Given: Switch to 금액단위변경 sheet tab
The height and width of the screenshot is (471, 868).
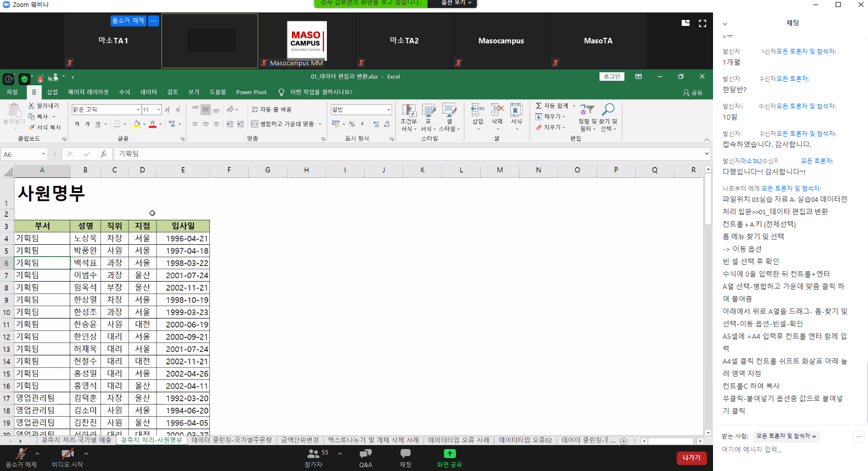Looking at the screenshot, I should [x=299, y=441].
